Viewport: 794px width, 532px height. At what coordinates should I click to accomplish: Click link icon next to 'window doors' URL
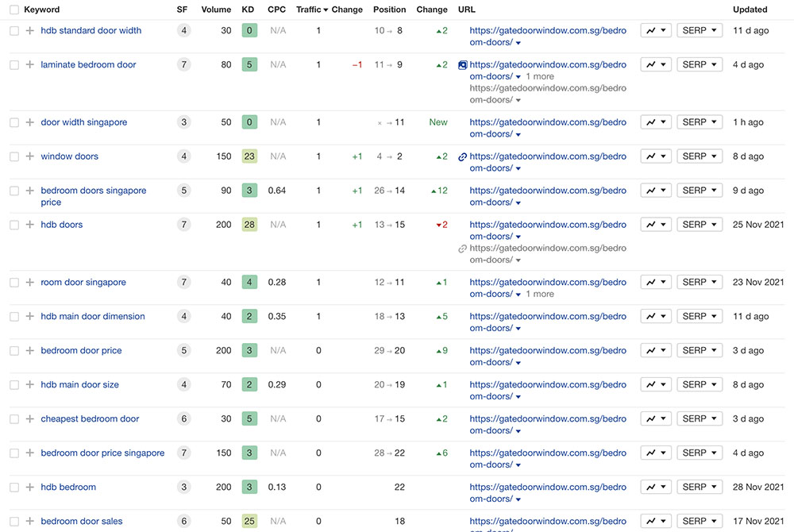point(462,157)
